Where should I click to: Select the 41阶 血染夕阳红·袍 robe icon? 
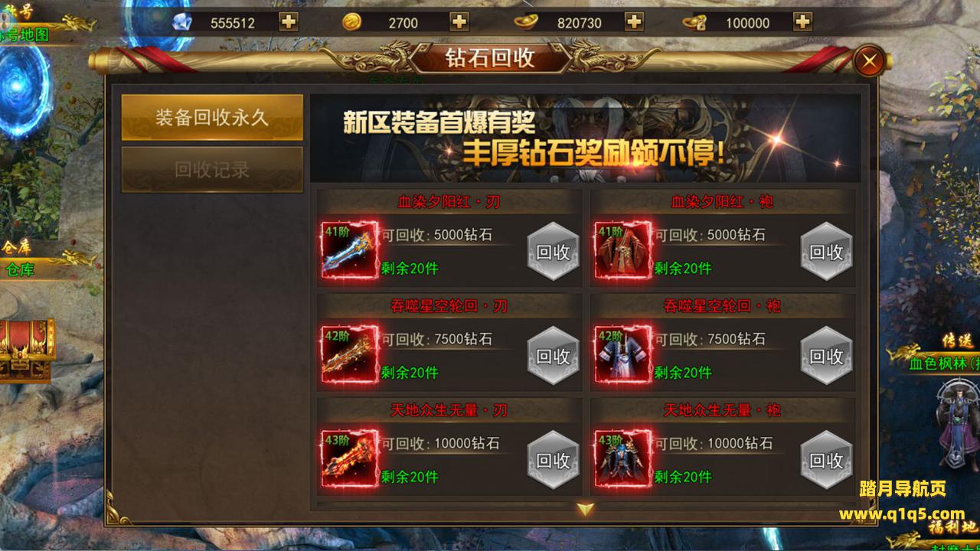(x=623, y=250)
